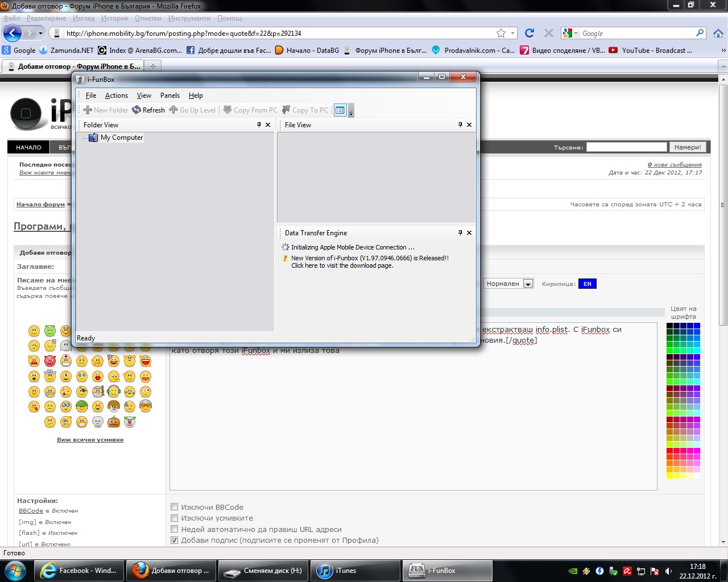Insert the clown smiley
The width and height of the screenshot is (728, 582).
click(130, 422)
